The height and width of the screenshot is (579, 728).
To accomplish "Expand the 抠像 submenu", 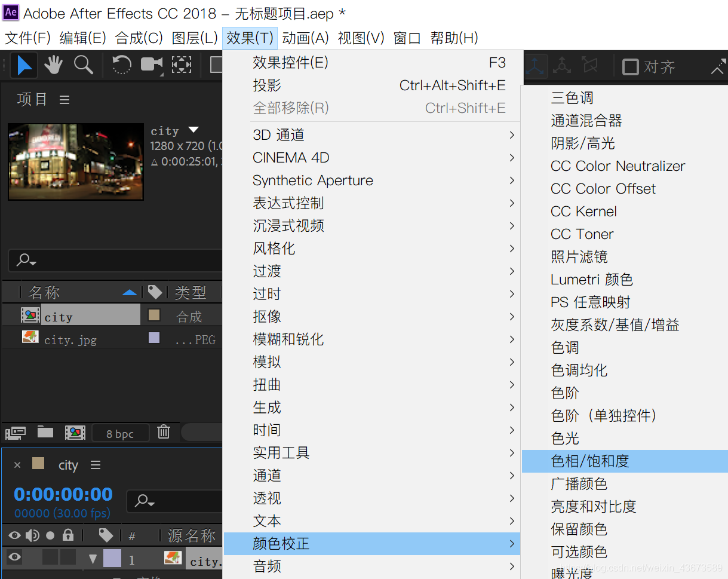I will coord(373,317).
